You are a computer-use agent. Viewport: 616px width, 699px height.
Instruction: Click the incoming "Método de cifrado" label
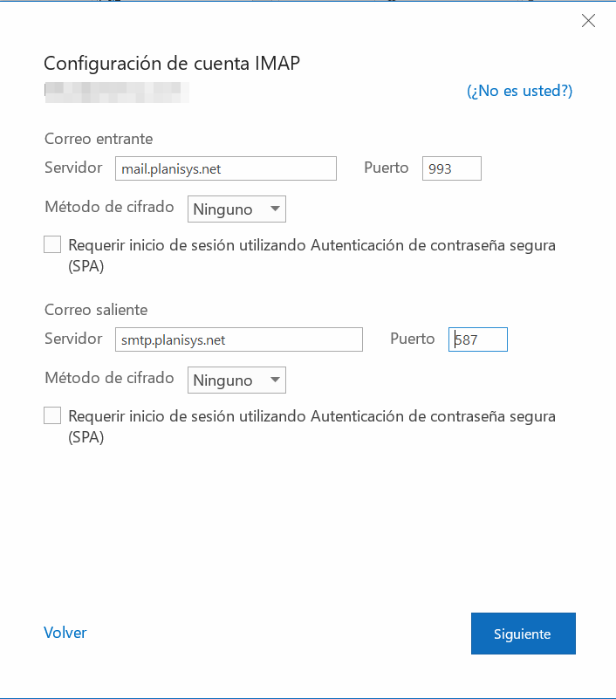pyautogui.click(x=109, y=207)
